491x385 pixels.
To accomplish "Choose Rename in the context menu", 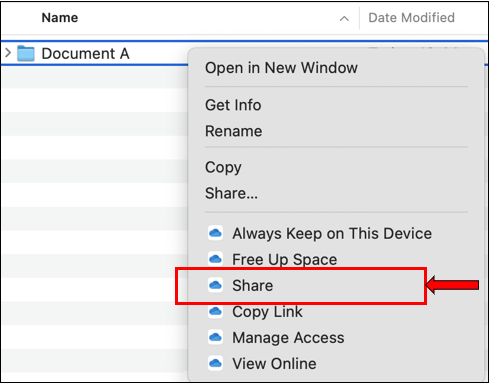I will click(x=234, y=131).
